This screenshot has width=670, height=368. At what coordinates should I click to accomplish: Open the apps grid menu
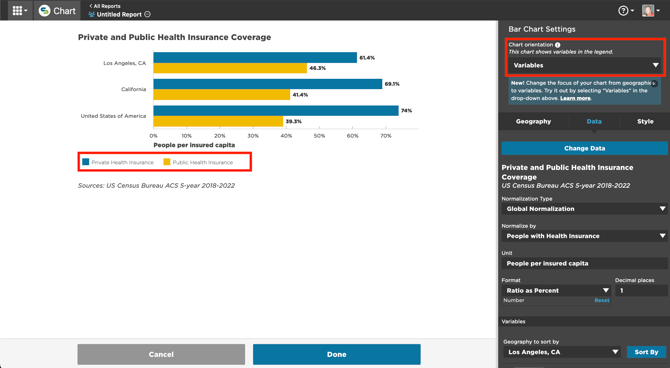tap(19, 10)
